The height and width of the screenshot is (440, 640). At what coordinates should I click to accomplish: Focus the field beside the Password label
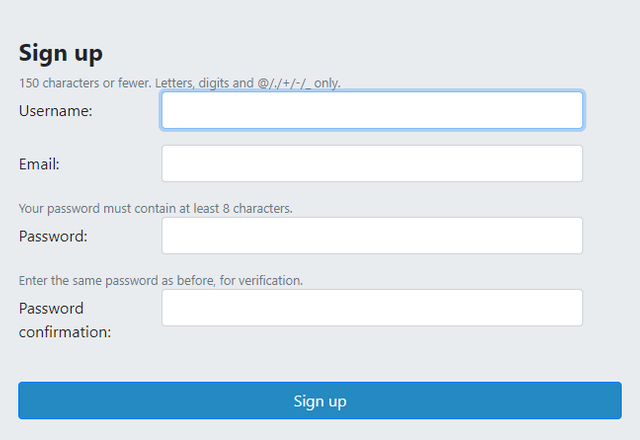pos(372,236)
